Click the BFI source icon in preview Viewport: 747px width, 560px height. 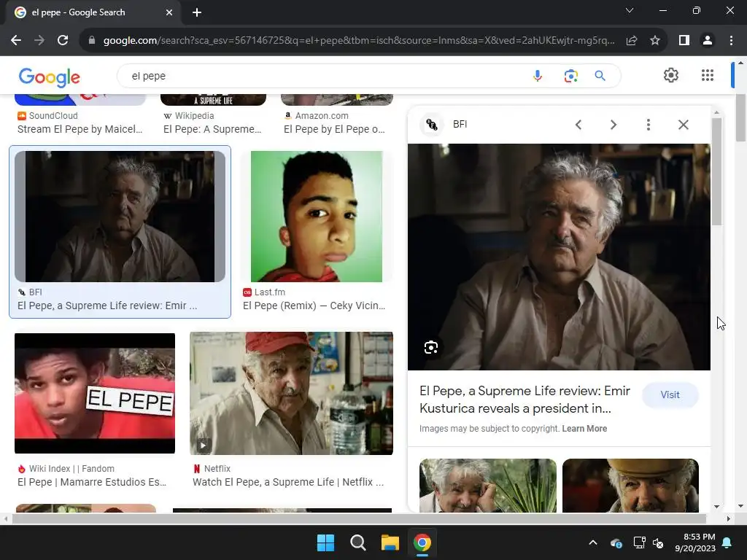pos(432,124)
